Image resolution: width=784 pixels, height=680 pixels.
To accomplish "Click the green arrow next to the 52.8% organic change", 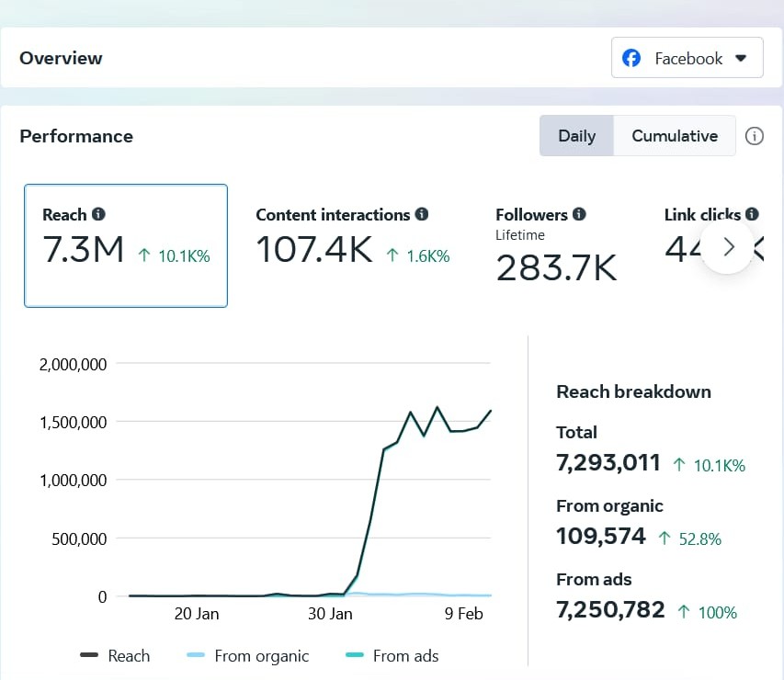I will coord(665,538).
